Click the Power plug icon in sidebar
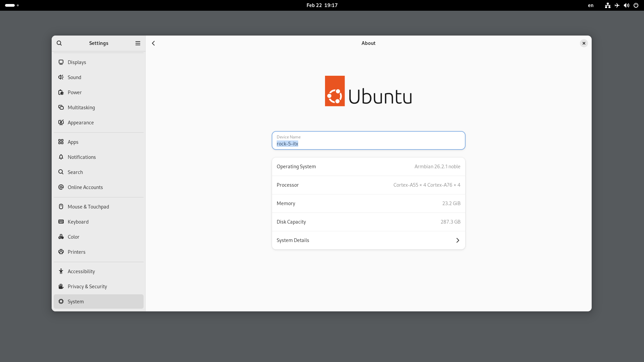Screen dimensions: 644x362 pos(61,93)
